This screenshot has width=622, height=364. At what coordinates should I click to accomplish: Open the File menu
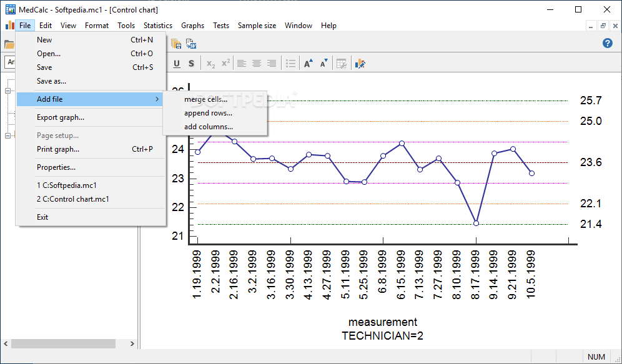pos(25,26)
